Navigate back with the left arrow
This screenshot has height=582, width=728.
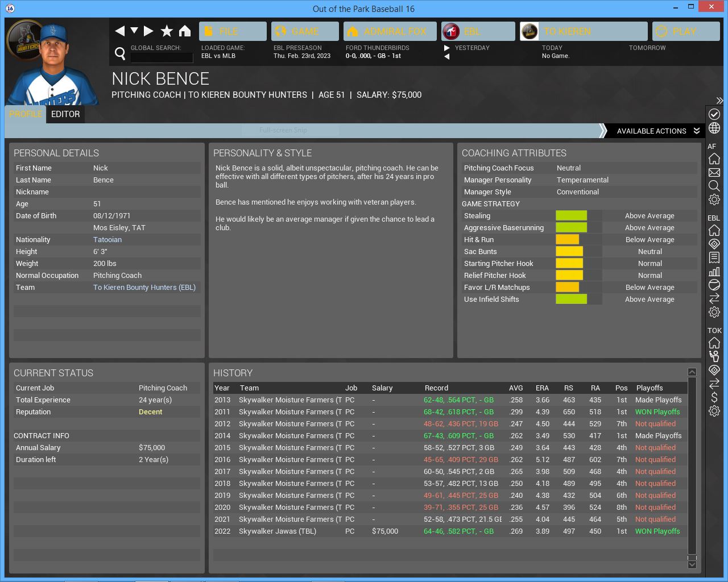pyautogui.click(x=119, y=31)
